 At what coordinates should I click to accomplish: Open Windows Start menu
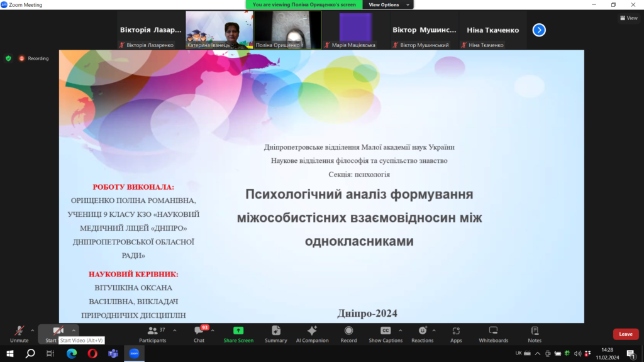pyautogui.click(x=10, y=353)
